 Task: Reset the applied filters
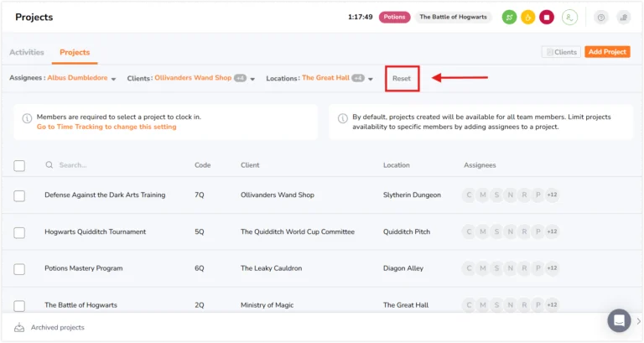(402, 78)
